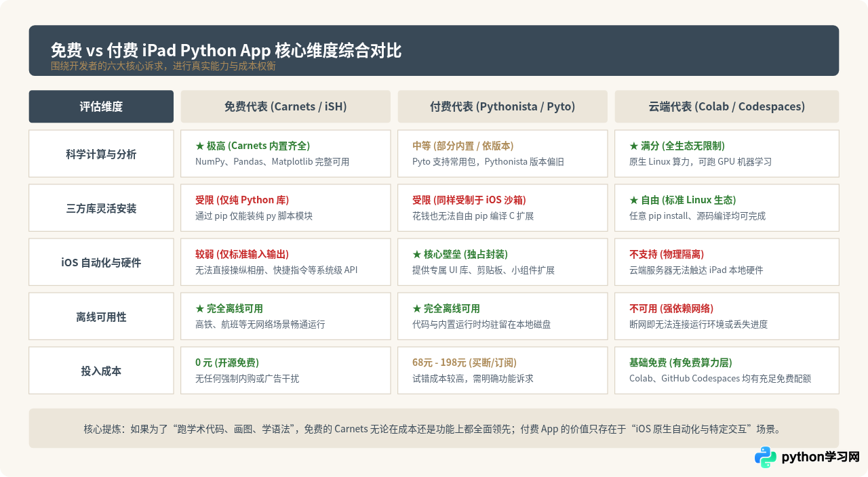
Task: Click Colab、GitHub Codespaces 均有充足免费配额 text
Action: 720,379
